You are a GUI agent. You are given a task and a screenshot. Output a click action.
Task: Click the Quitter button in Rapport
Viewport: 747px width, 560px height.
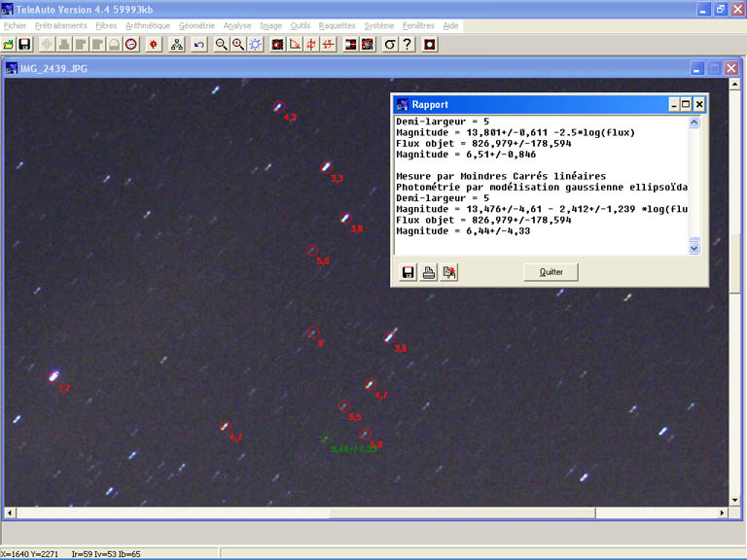(x=551, y=272)
